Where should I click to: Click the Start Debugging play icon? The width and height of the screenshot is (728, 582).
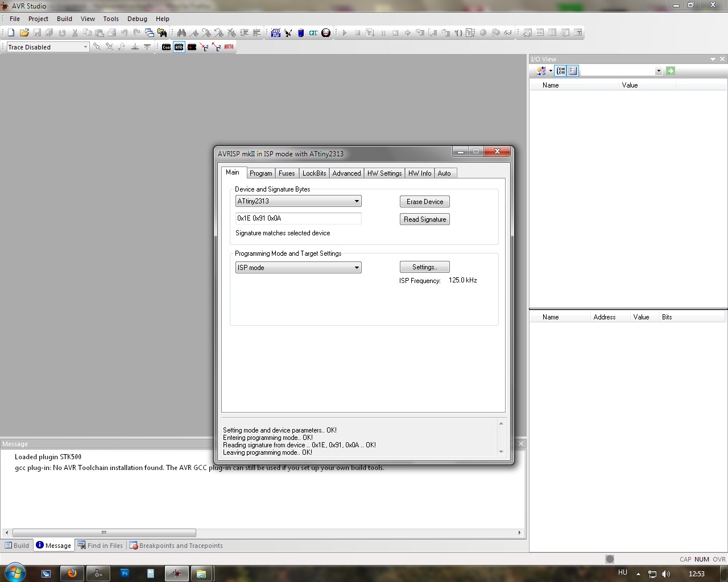tap(345, 33)
